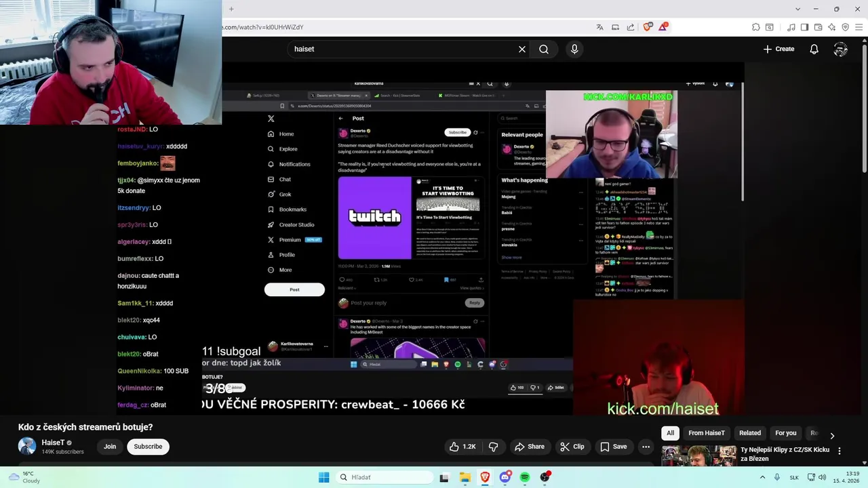Open options menu for recommended video
The image size is (868, 488).
click(x=840, y=451)
